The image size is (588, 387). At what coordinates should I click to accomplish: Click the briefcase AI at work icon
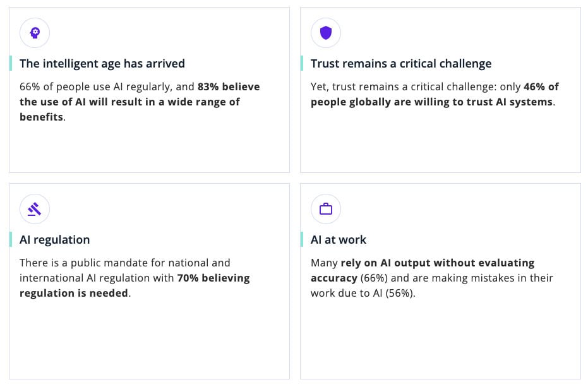click(x=326, y=209)
